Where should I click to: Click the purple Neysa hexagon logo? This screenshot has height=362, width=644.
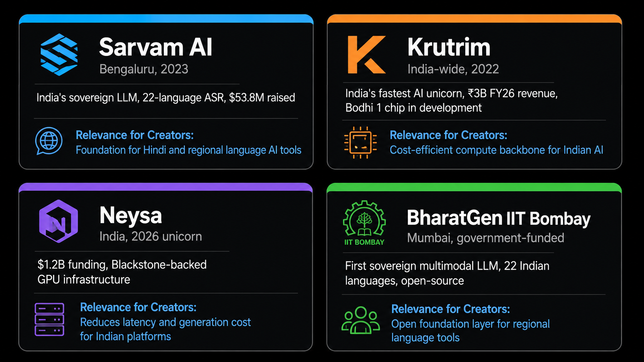pyautogui.click(x=59, y=221)
